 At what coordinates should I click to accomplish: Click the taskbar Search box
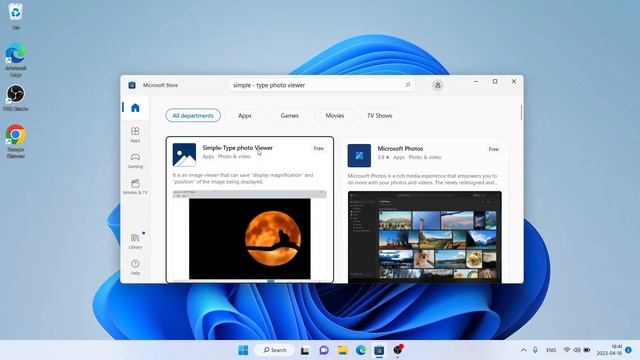tap(274, 350)
